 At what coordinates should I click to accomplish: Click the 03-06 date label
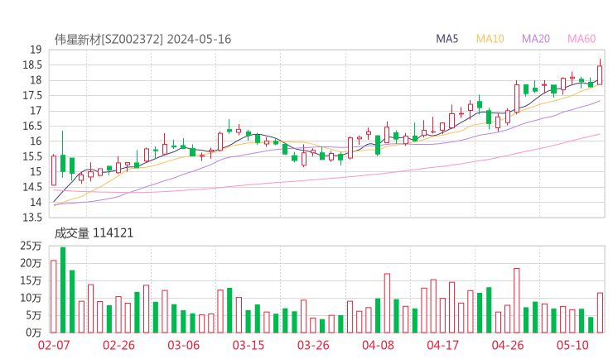coord(184,345)
